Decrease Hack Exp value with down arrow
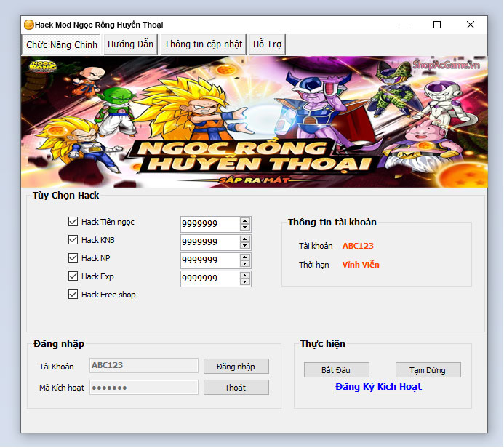The image size is (504, 448). tap(245, 282)
